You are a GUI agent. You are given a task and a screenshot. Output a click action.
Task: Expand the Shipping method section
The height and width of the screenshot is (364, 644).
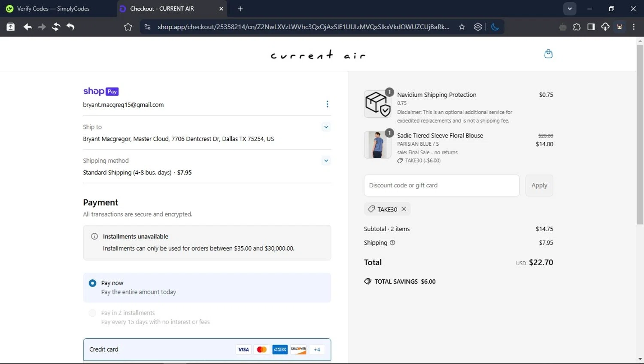326,161
